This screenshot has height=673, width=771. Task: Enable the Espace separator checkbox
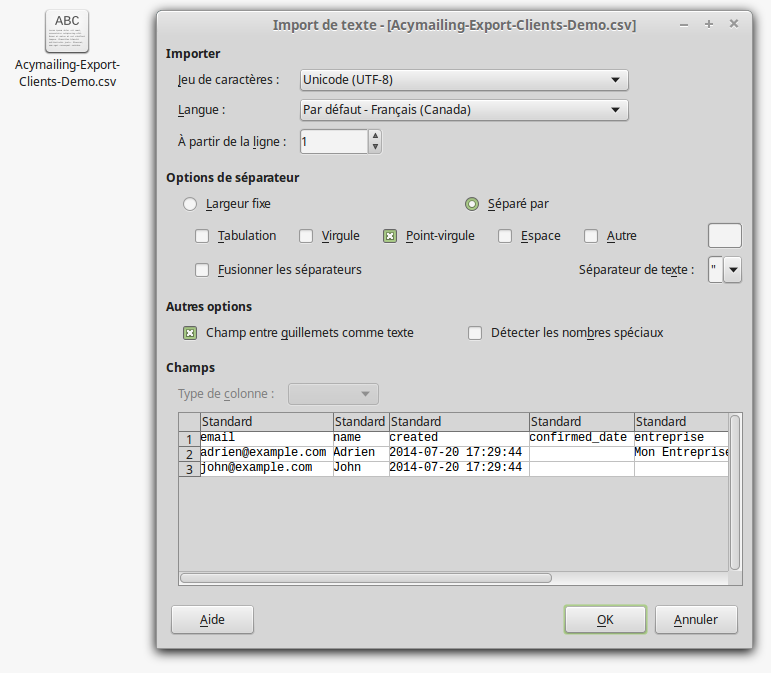click(505, 236)
